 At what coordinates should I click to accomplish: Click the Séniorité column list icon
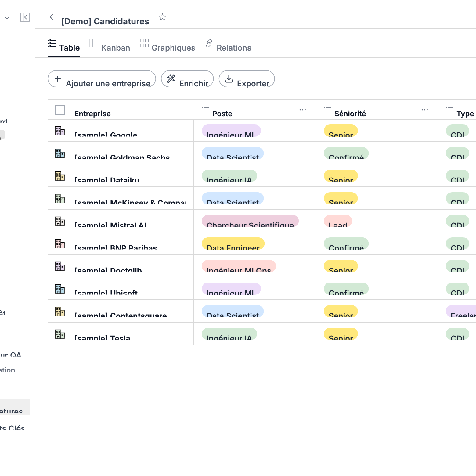tap(328, 110)
